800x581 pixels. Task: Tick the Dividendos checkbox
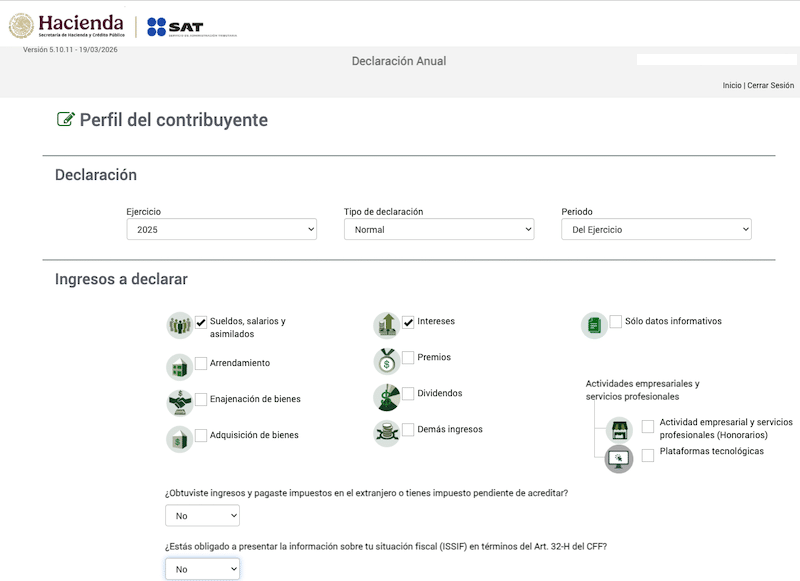point(408,394)
